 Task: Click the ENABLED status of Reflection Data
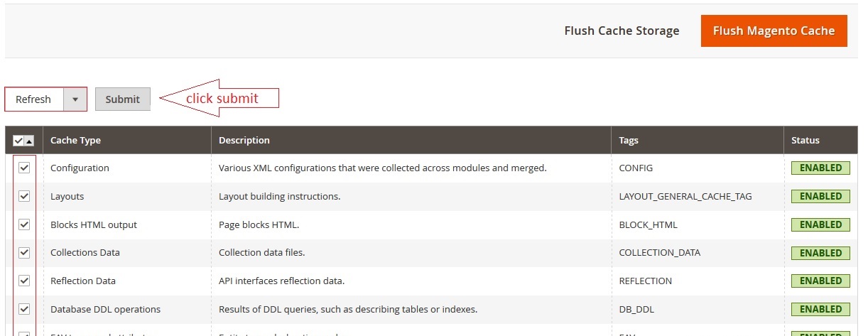[820, 281]
